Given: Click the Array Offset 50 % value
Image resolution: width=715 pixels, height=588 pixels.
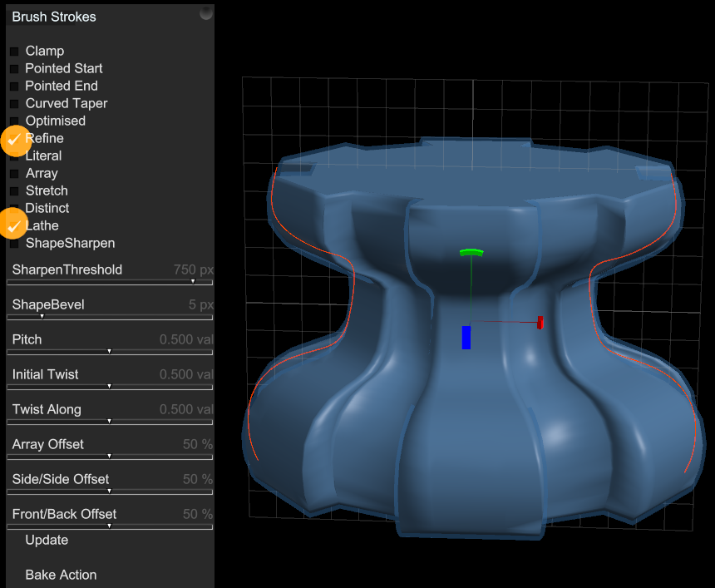Looking at the screenshot, I should (197, 444).
